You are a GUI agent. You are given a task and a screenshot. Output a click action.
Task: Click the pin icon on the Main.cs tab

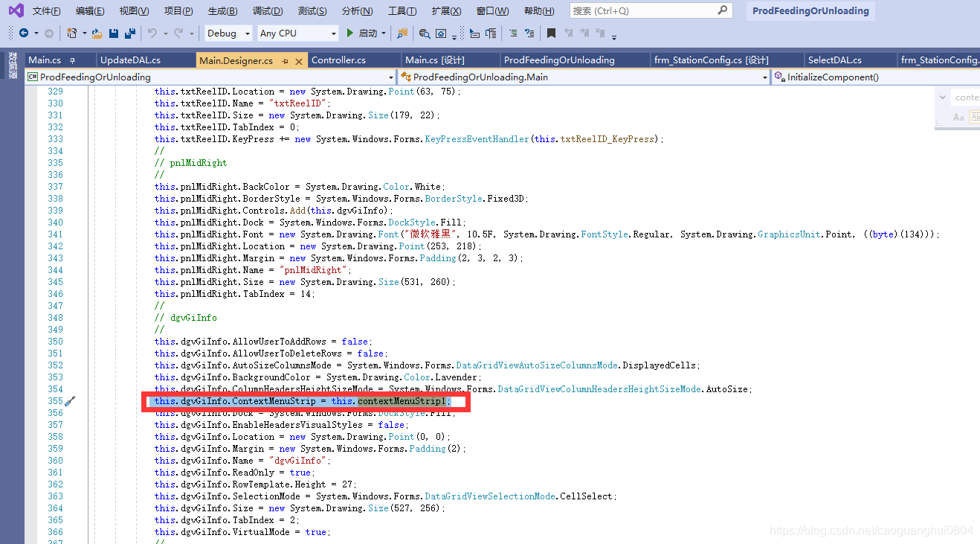click(x=72, y=60)
